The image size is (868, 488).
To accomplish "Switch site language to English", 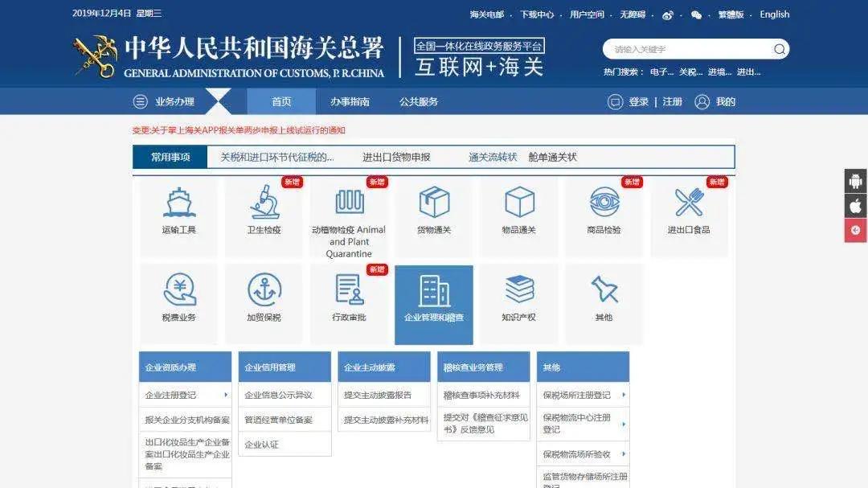I will (x=774, y=14).
